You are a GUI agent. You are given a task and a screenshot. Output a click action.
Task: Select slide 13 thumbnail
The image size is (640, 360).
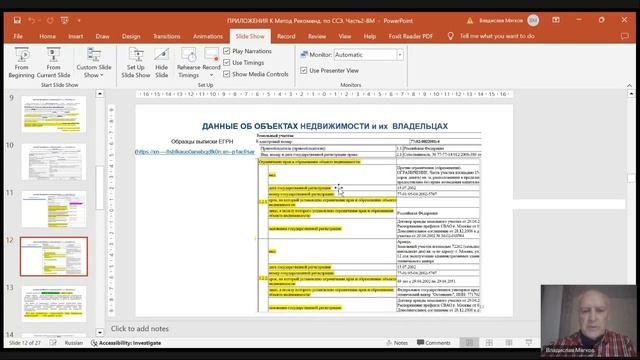point(54,304)
